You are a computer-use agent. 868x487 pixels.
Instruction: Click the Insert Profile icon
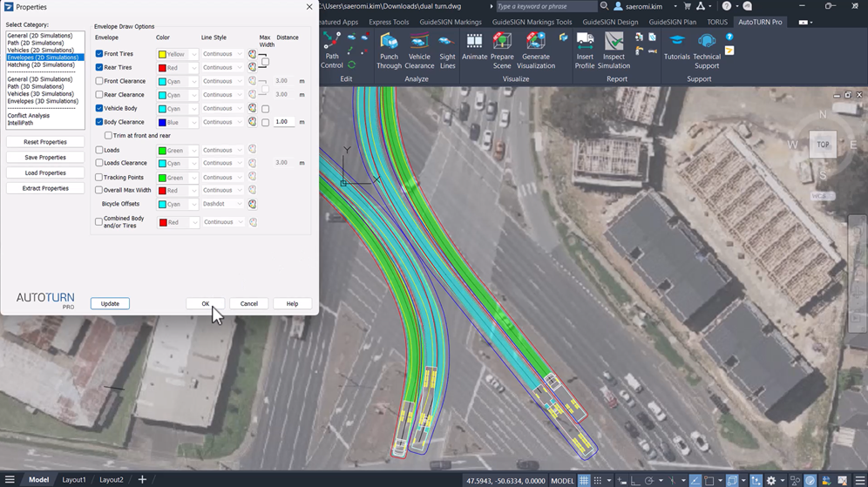click(585, 50)
